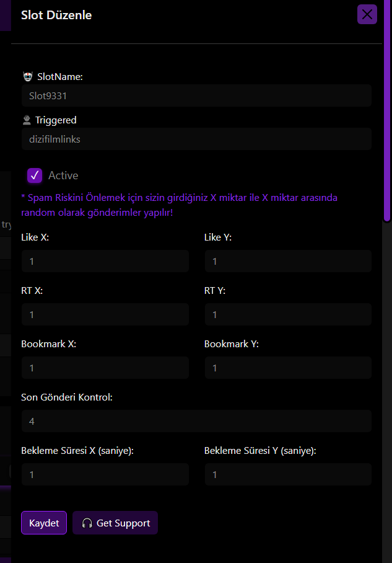Click the SlotName robot icon
This screenshot has width=392, height=563.
click(28, 76)
